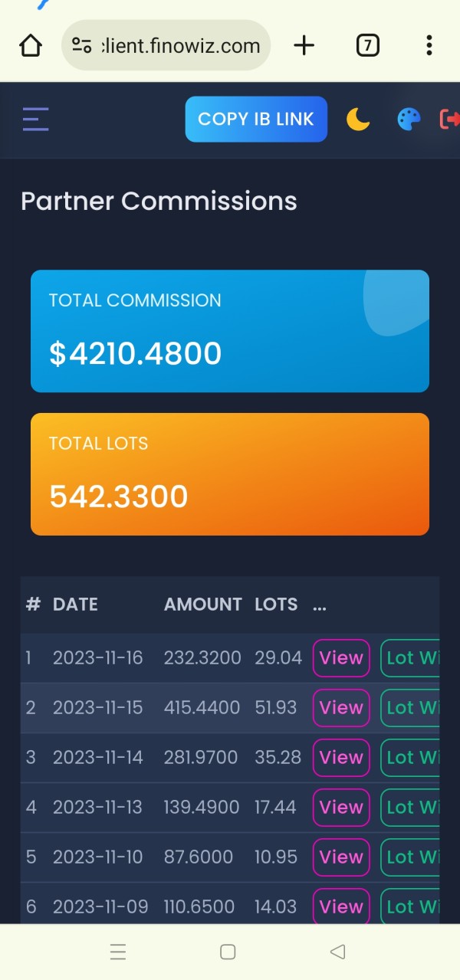This screenshot has height=980, width=460.
Task: Open a new browser tab
Action: [304, 46]
